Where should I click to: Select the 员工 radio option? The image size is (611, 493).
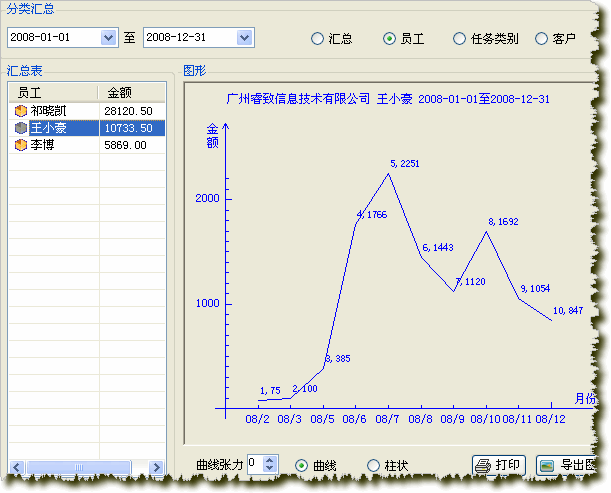click(389, 39)
